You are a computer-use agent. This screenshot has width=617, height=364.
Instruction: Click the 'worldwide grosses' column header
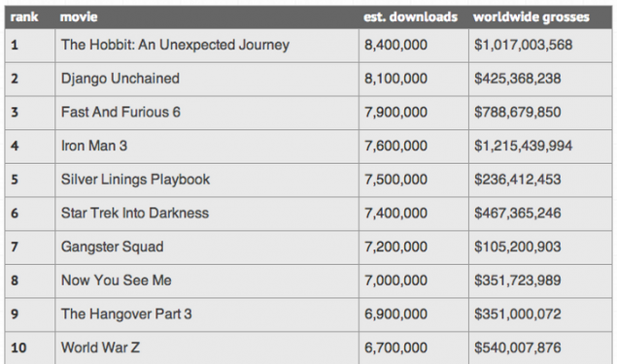pyautogui.click(x=531, y=17)
